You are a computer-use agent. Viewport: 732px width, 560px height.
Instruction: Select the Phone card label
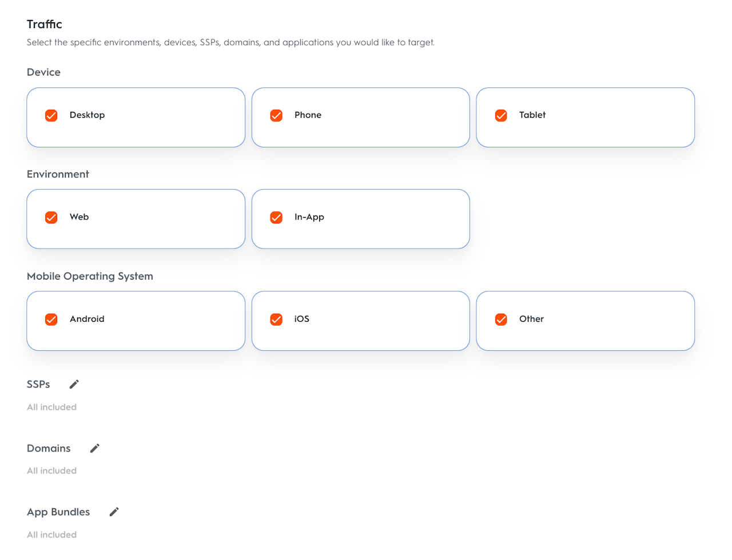click(x=308, y=115)
